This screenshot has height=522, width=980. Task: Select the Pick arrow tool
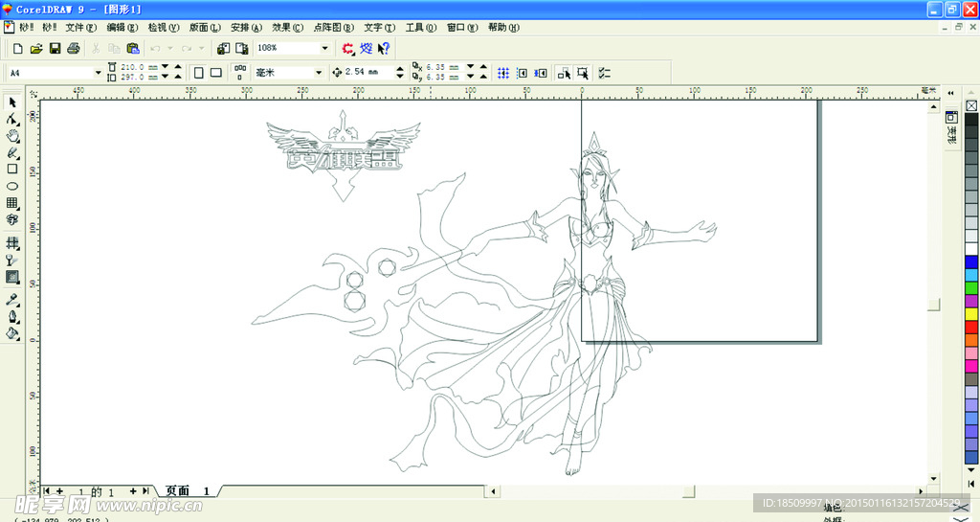pyautogui.click(x=12, y=102)
